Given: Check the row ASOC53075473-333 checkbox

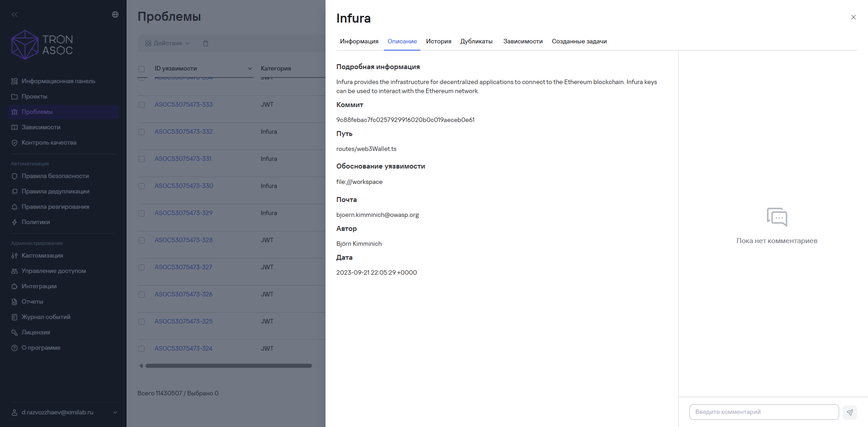Looking at the screenshot, I should click(x=142, y=105).
